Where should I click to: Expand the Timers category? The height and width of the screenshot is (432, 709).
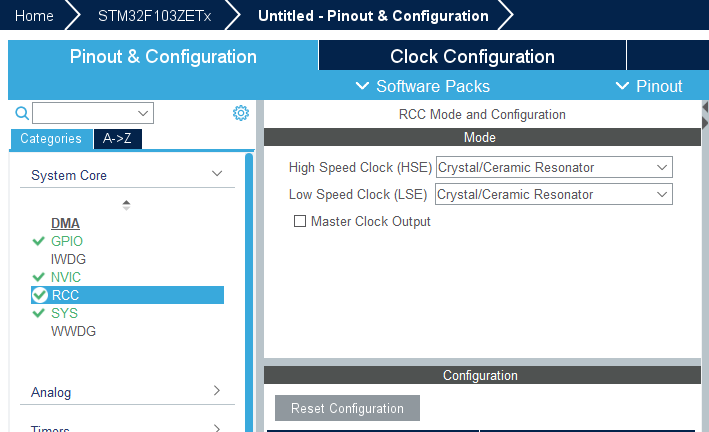pyautogui.click(x=217, y=427)
